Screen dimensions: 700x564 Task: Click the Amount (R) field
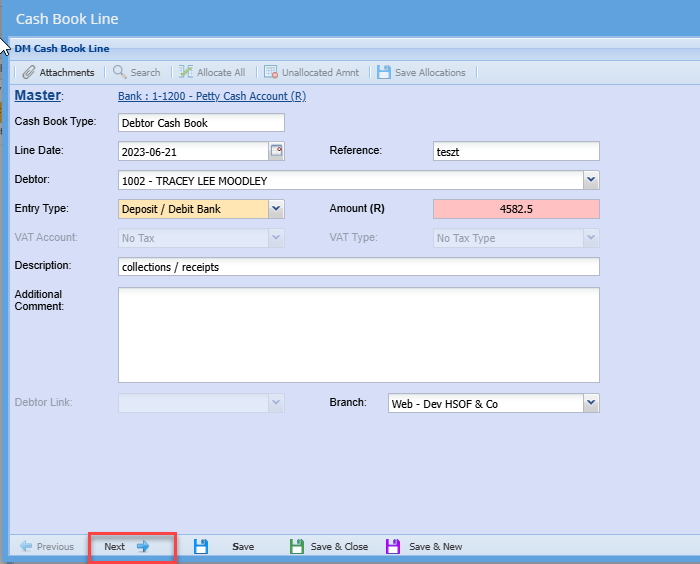point(515,209)
